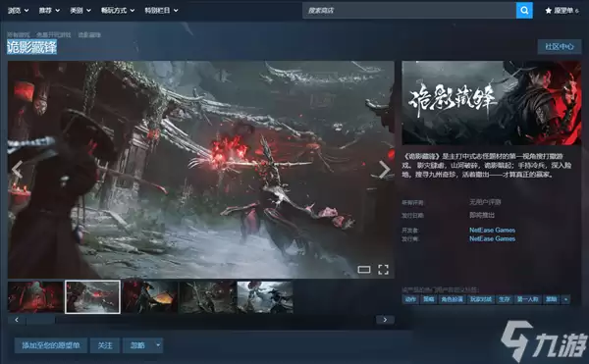Click the 忽略 ignore button

[137, 345]
